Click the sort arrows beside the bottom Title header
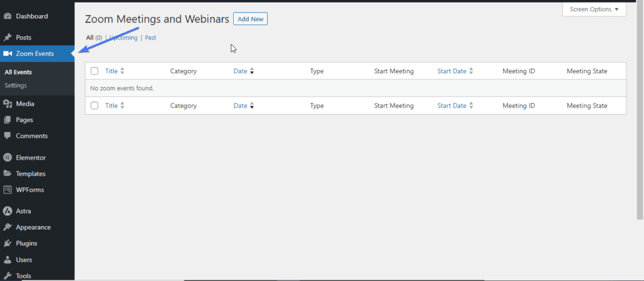The image size is (644, 281). 122,106
